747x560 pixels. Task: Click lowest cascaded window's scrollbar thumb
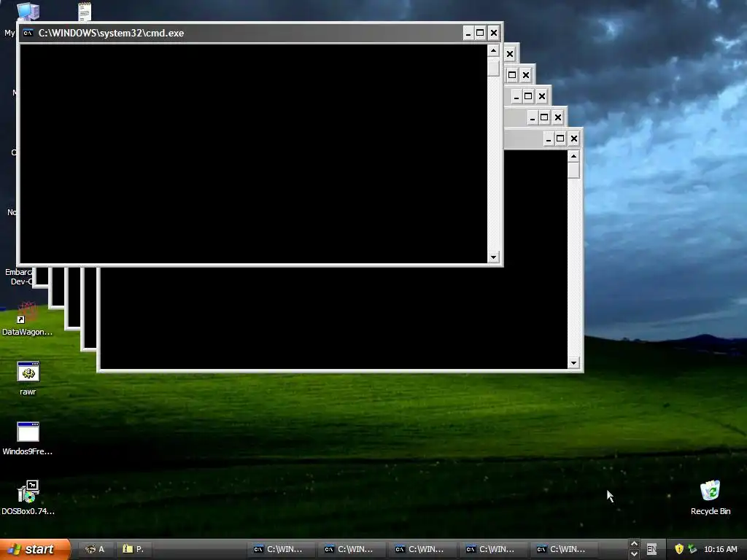pos(573,171)
